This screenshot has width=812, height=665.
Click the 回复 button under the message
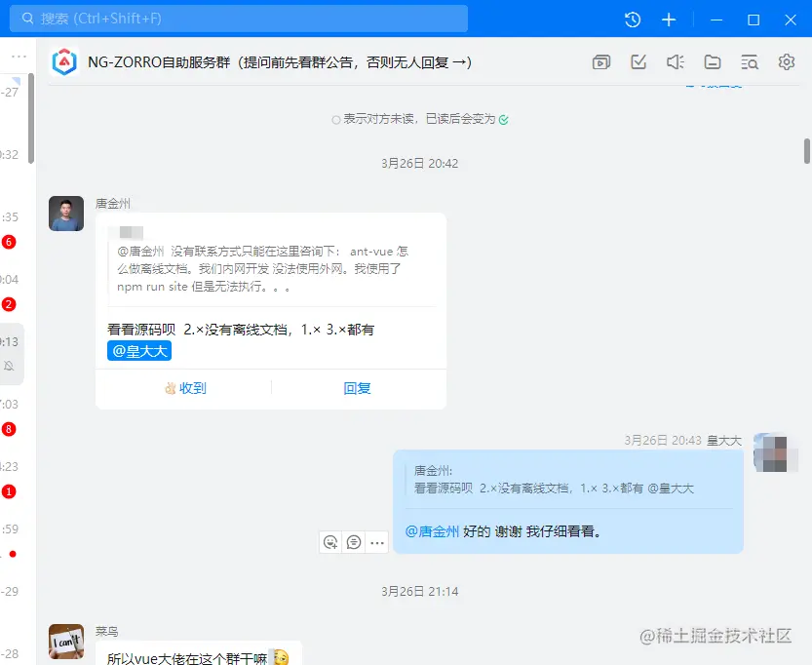(x=357, y=388)
